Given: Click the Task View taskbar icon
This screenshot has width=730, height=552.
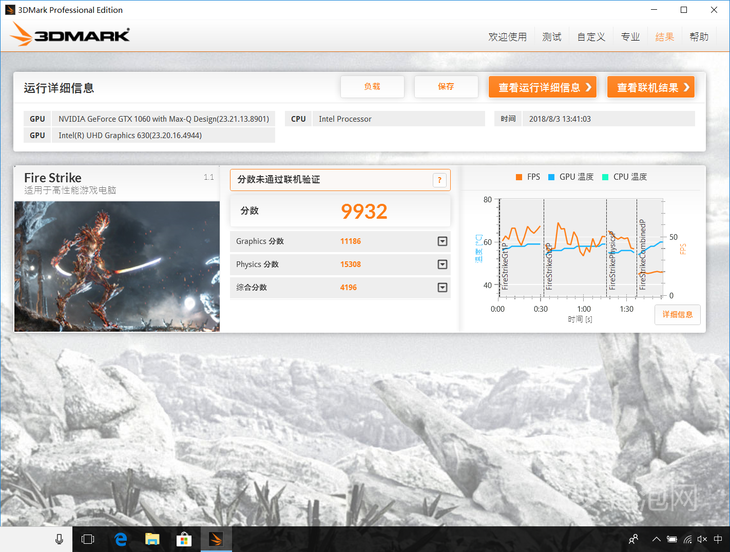Looking at the screenshot, I should click(x=87, y=539).
